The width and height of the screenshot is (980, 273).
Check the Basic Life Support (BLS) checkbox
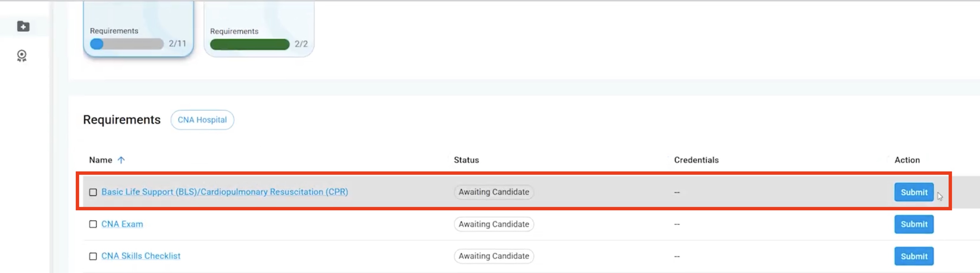coord(93,192)
